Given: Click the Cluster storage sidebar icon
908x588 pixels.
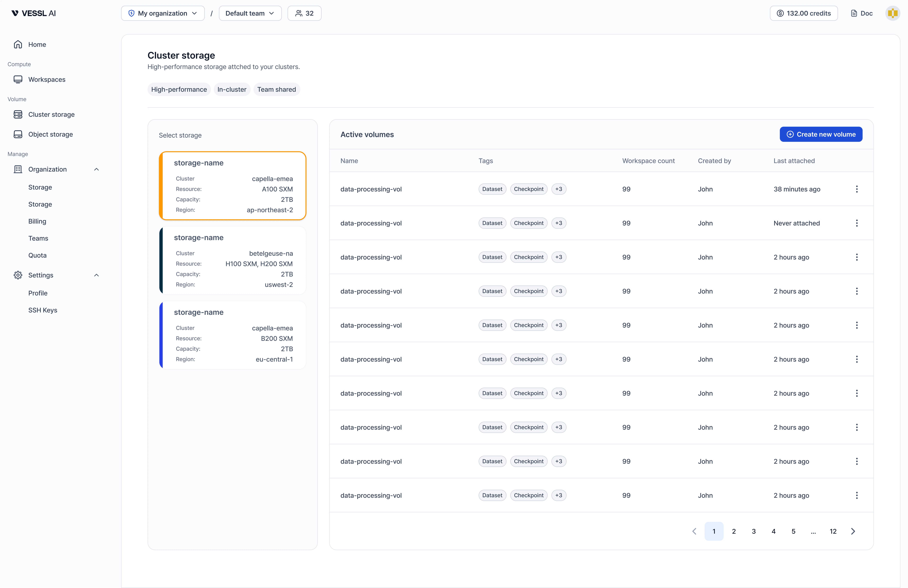Looking at the screenshot, I should [x=18, y=114].
